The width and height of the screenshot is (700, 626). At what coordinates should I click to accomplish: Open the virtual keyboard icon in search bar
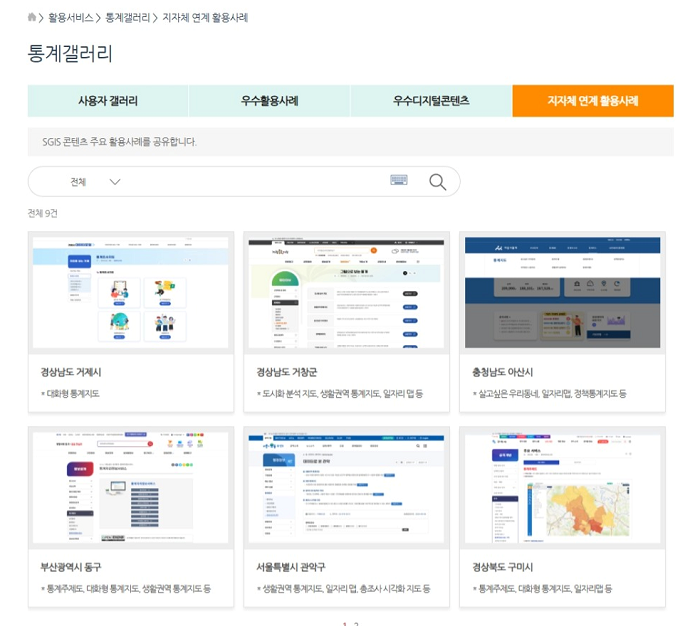(x=399, y=180)
